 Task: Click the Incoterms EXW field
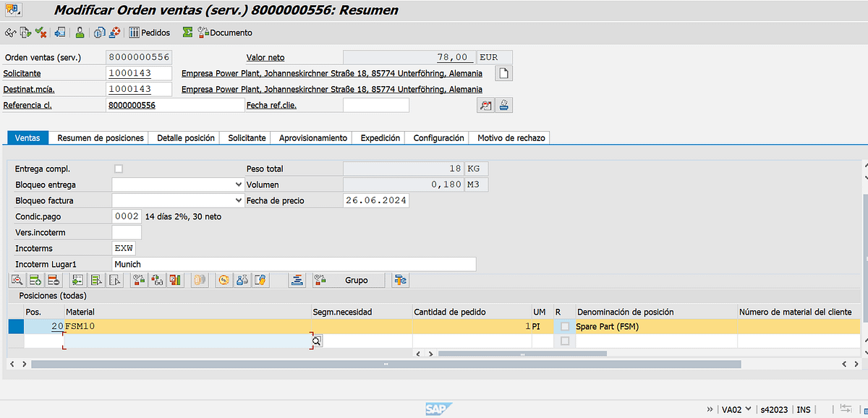pyautogui.click(x=124, y=248)
